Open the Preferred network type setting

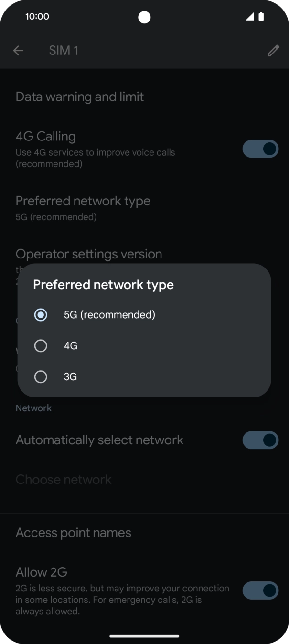pyautogui.click(x=84, y=201)
